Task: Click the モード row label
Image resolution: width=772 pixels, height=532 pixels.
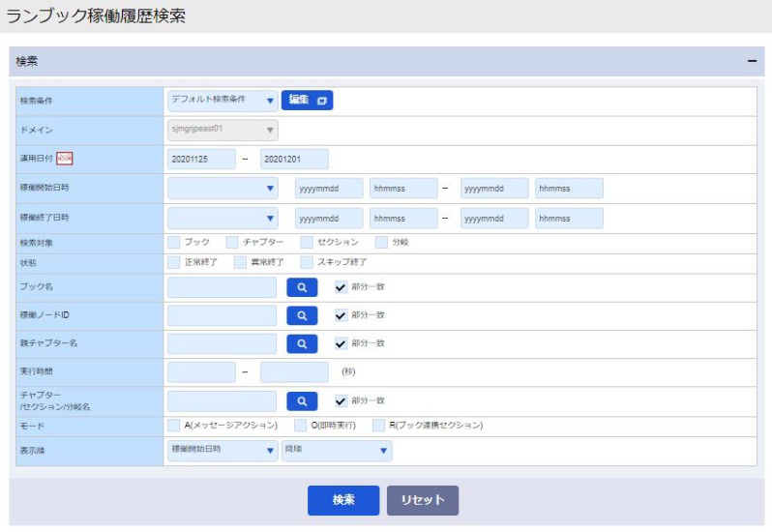Action: coord(32,427)
